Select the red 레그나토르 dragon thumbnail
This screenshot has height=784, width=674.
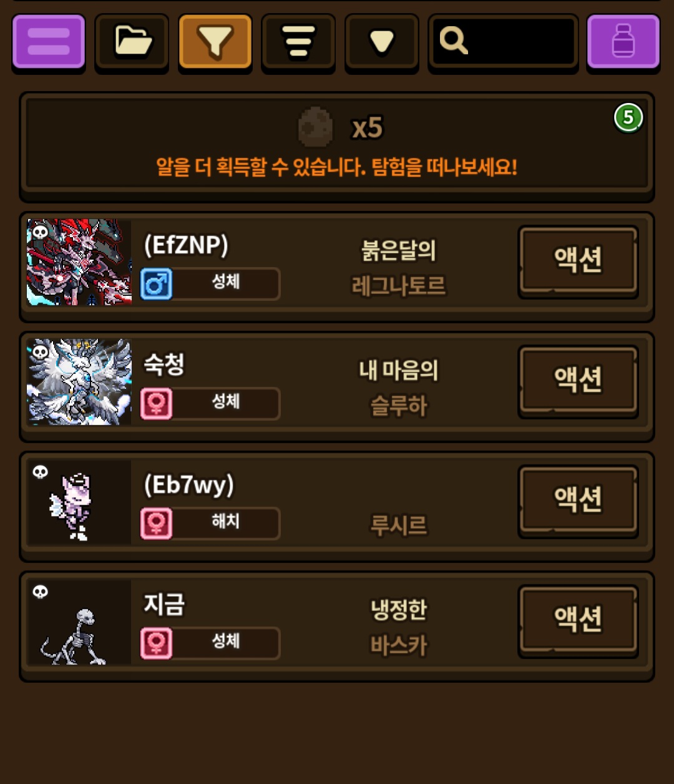pyautogui.click(x=79, y=262)
